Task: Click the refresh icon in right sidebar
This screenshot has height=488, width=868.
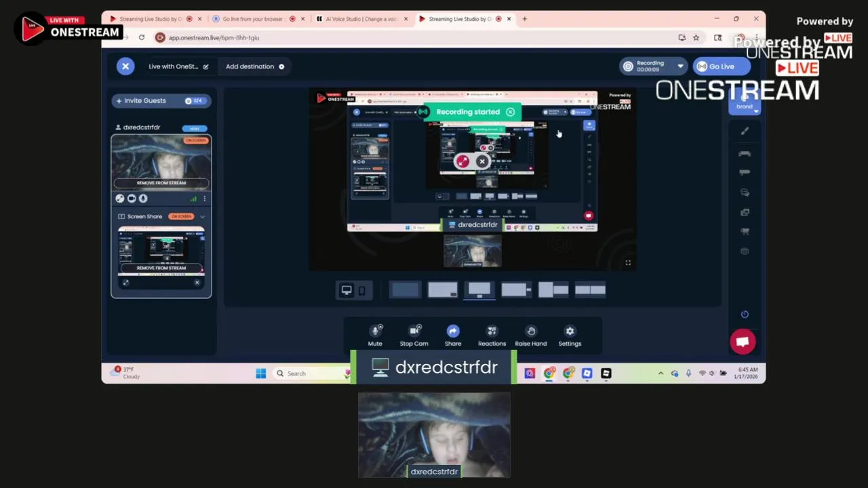Action: tap(745, 314)
